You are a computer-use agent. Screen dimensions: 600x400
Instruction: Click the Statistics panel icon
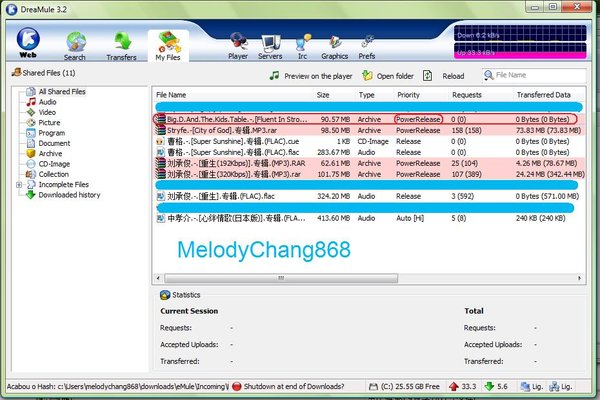pyautogui.click(x=165, y=295)
